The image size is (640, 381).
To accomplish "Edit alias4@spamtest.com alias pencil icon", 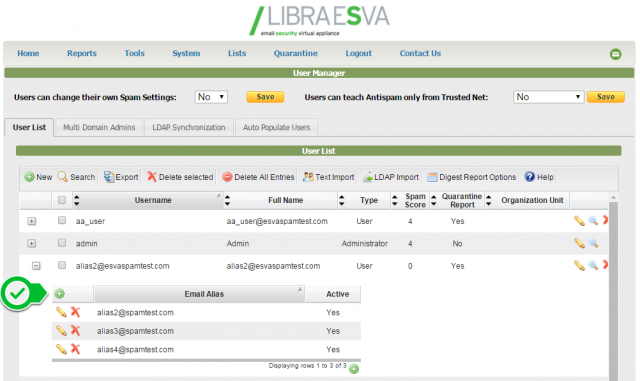I will (61, 349).
